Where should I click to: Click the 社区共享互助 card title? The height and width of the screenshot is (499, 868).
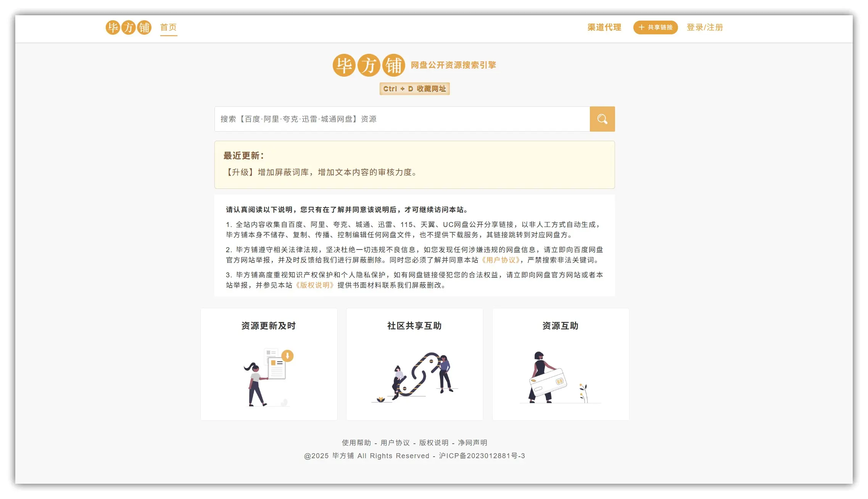414,326
